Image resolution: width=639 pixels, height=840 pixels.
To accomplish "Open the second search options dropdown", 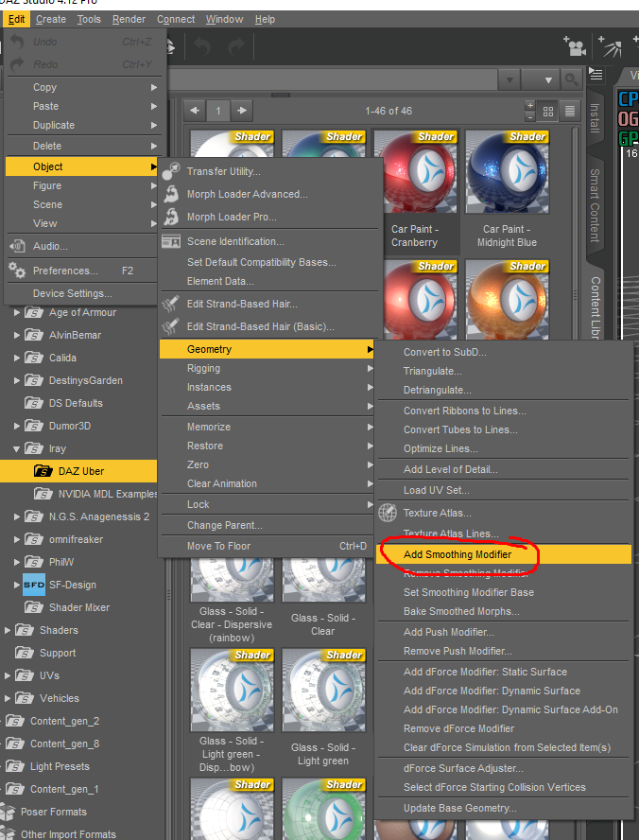I will point(541,79).
